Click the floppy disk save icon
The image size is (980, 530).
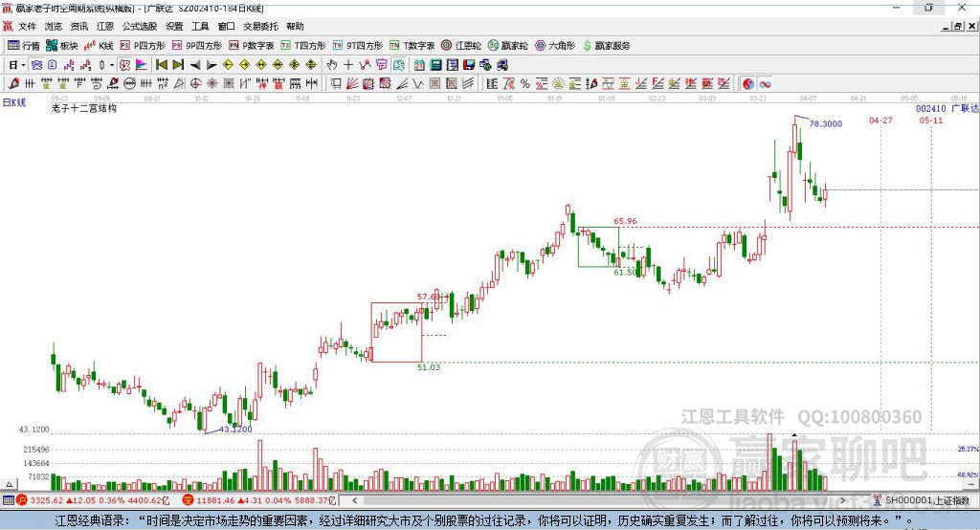pos(469,65)
